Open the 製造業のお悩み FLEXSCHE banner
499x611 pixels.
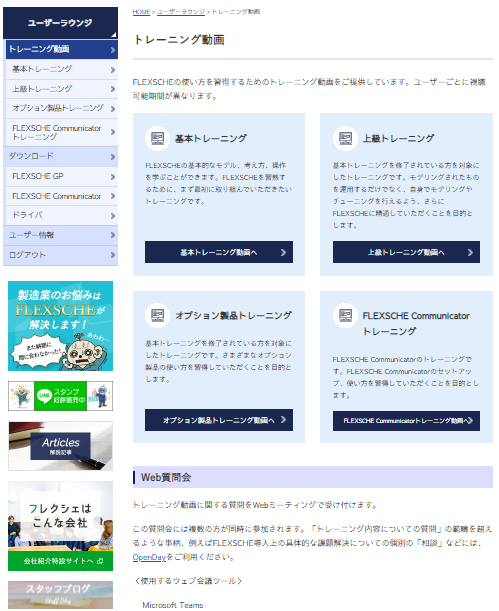click(60, 326)
